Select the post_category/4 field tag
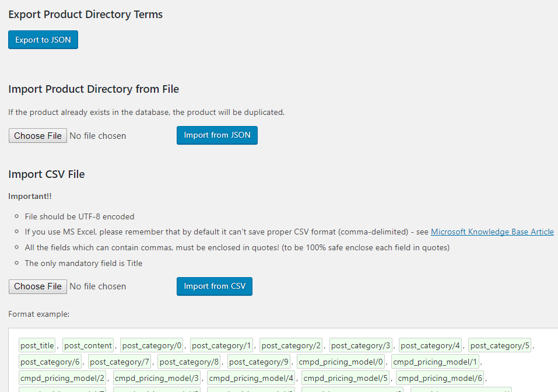The image size is (558, 392). point(430,345)
